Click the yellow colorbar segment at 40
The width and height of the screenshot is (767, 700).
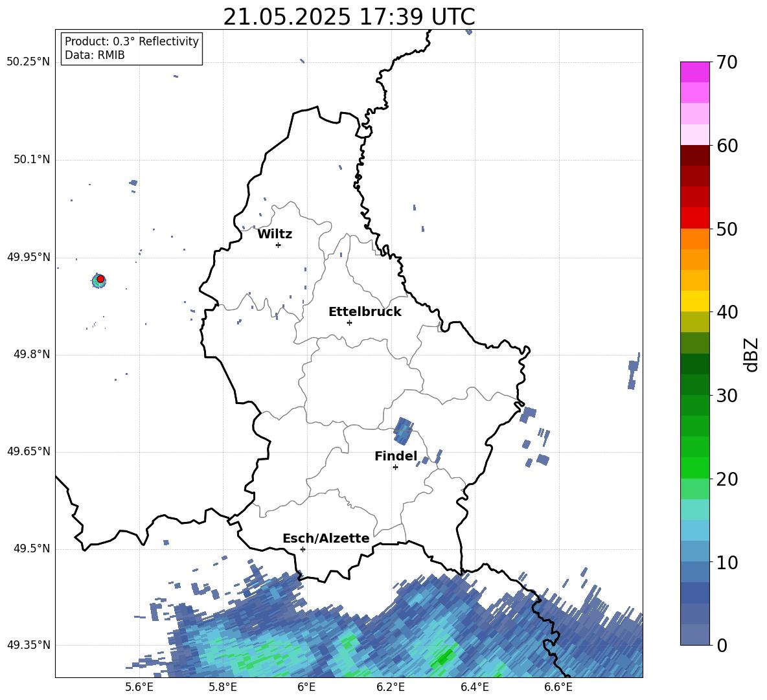click(694, 301)
